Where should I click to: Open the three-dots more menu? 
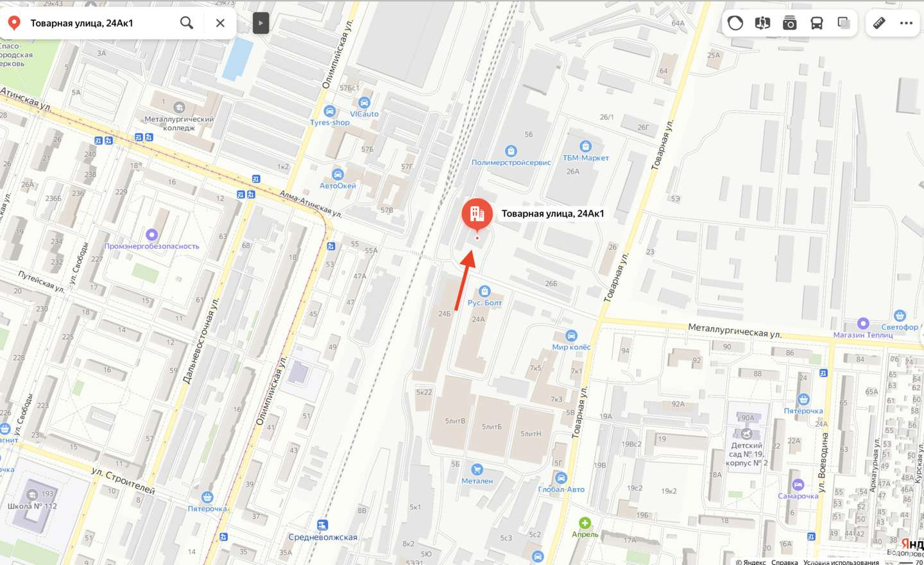coord(906,23)
